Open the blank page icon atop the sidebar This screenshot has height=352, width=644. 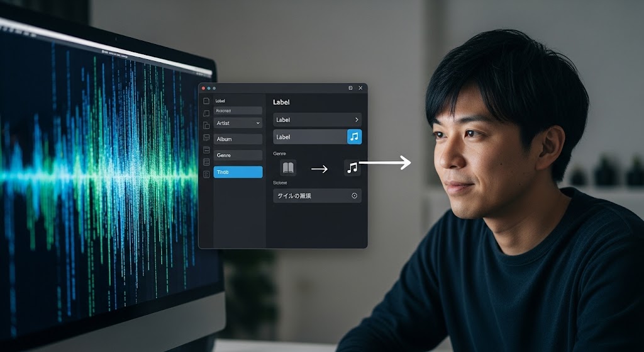(206, 101)
